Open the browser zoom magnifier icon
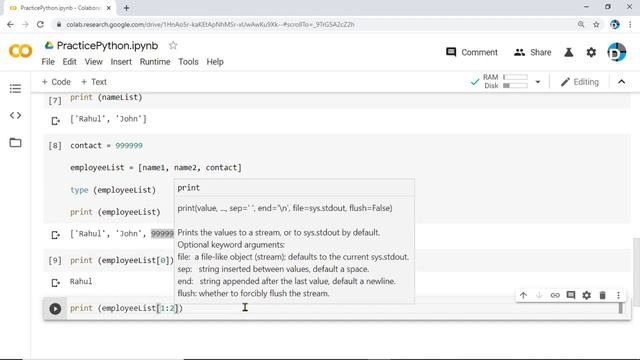 coord(581,24)
